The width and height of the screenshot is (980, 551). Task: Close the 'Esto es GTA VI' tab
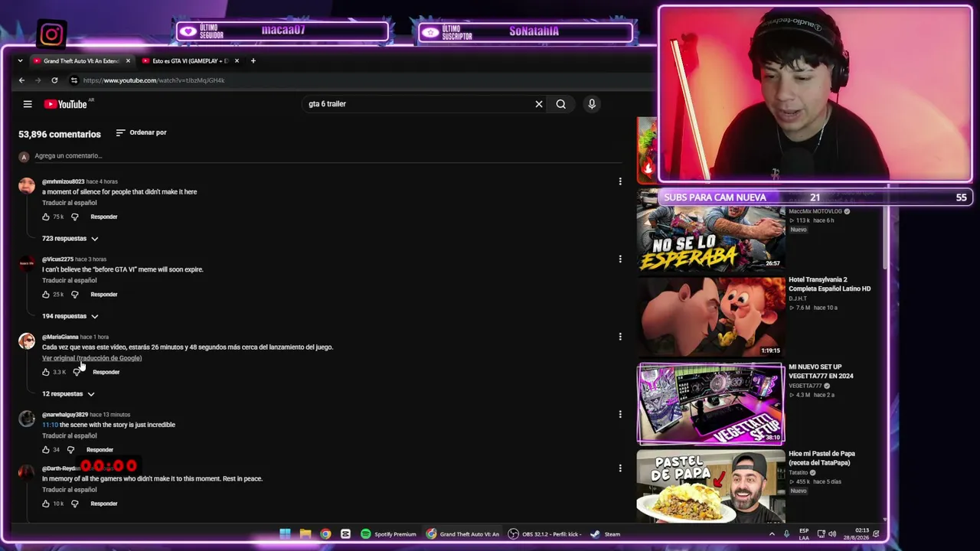237,60
